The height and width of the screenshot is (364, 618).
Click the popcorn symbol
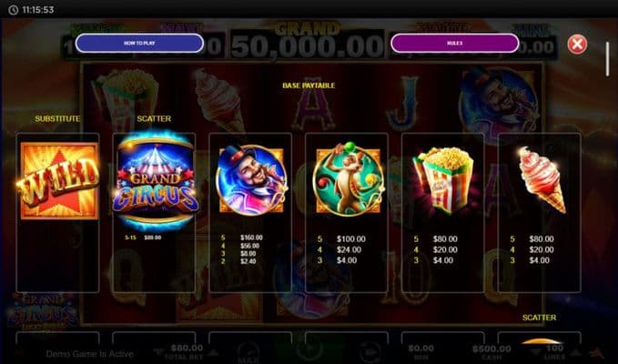click(443, 179)
